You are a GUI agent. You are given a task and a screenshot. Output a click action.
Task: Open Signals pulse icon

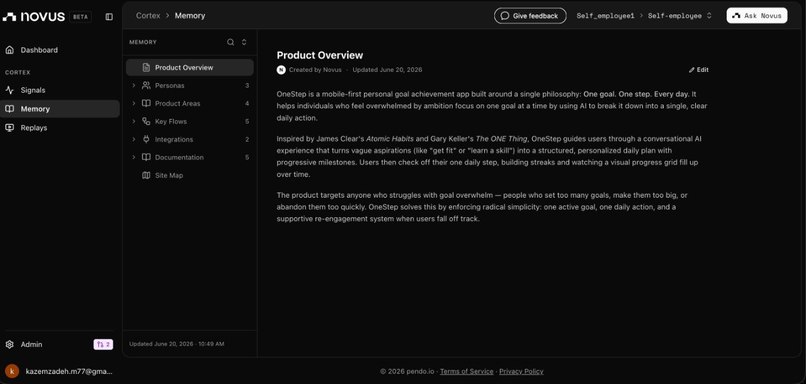coord(10,90)
